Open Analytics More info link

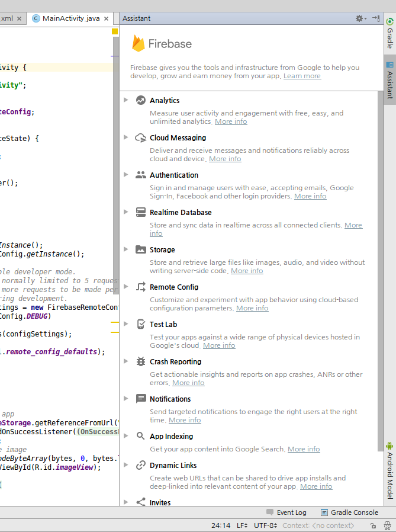click(231, 121)
